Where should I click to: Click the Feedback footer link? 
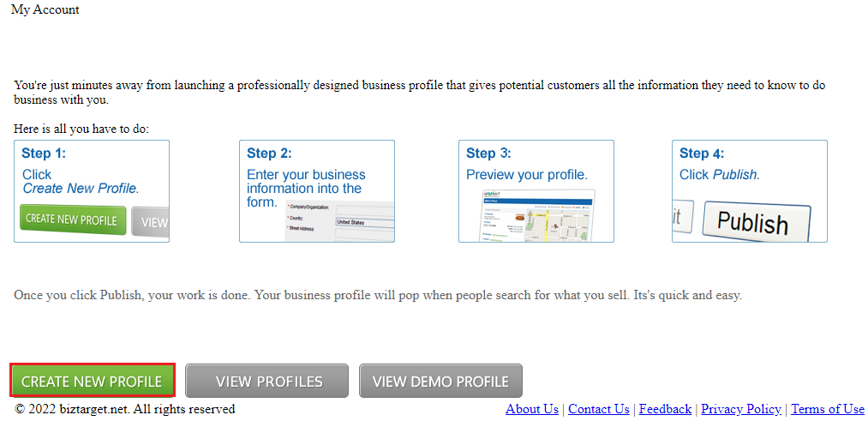(x=665, y=409)
